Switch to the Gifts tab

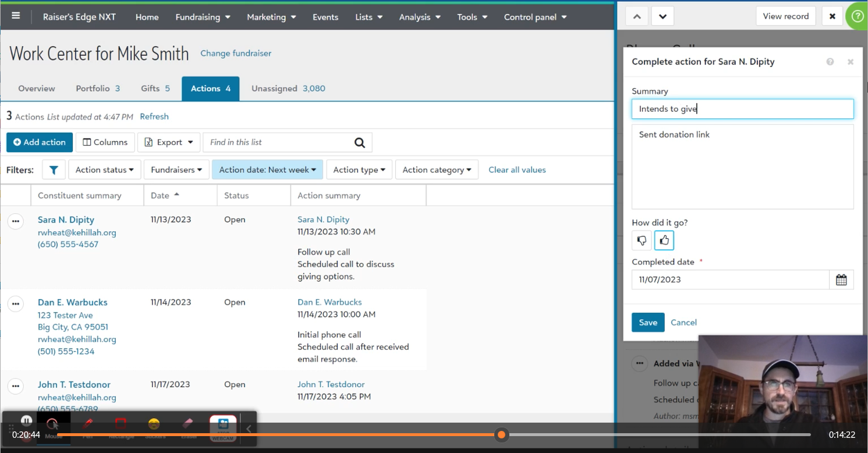click(155, 89)
